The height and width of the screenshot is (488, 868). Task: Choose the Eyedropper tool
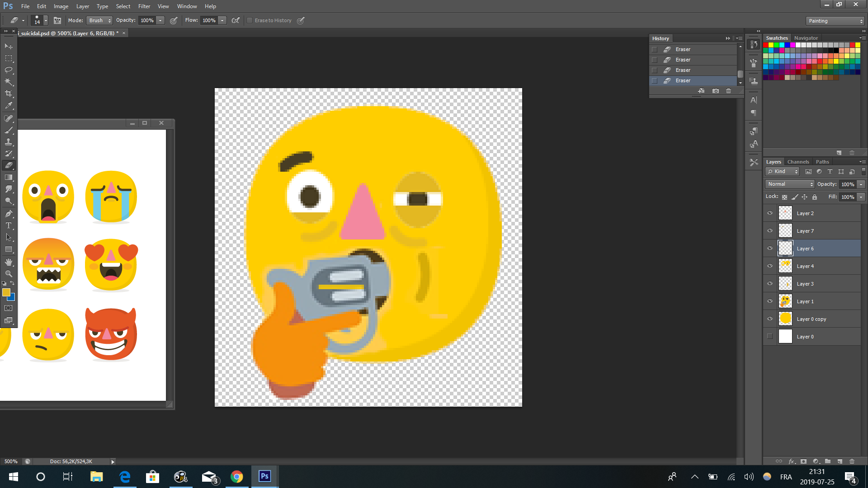pos(9,106)
